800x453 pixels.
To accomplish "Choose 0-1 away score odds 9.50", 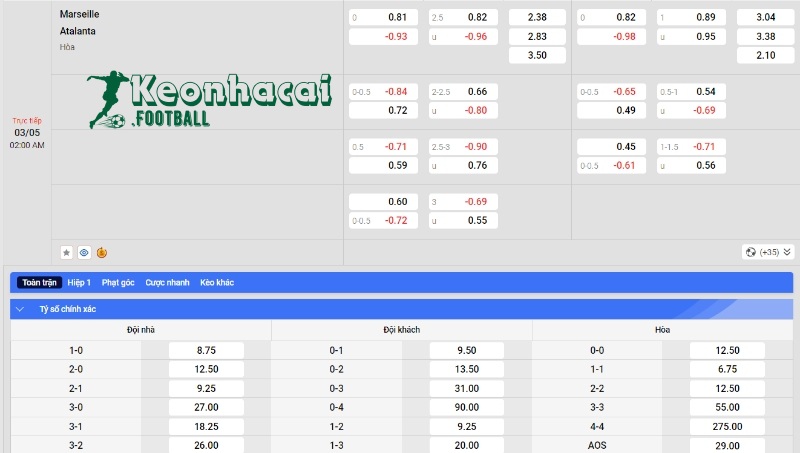I will 466,350.
